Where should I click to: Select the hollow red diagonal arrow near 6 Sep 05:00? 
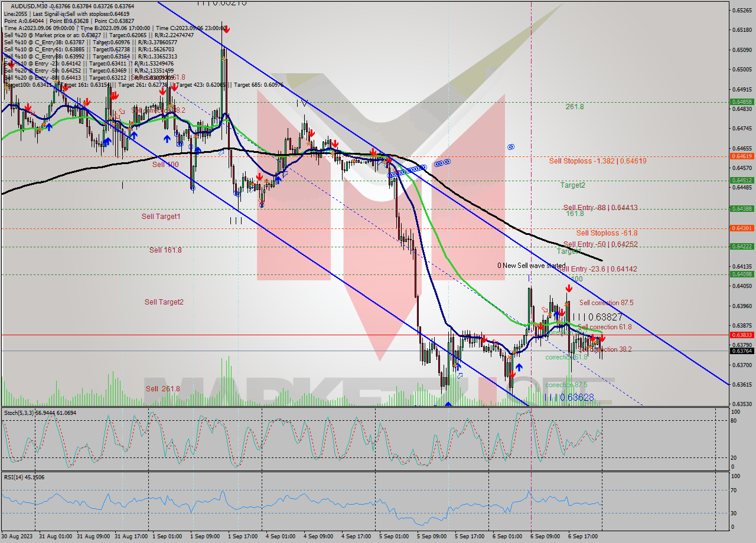click(x=544, y=309)
